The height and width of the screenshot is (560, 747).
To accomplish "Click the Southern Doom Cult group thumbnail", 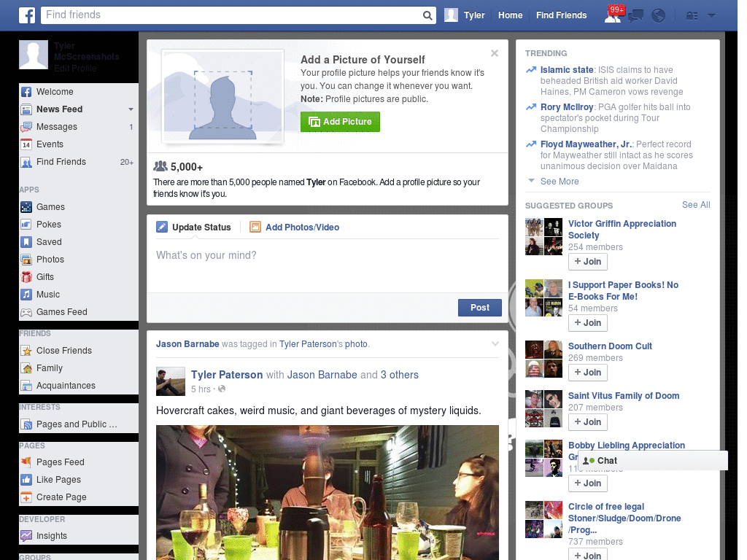I will (x=543, y=359).
